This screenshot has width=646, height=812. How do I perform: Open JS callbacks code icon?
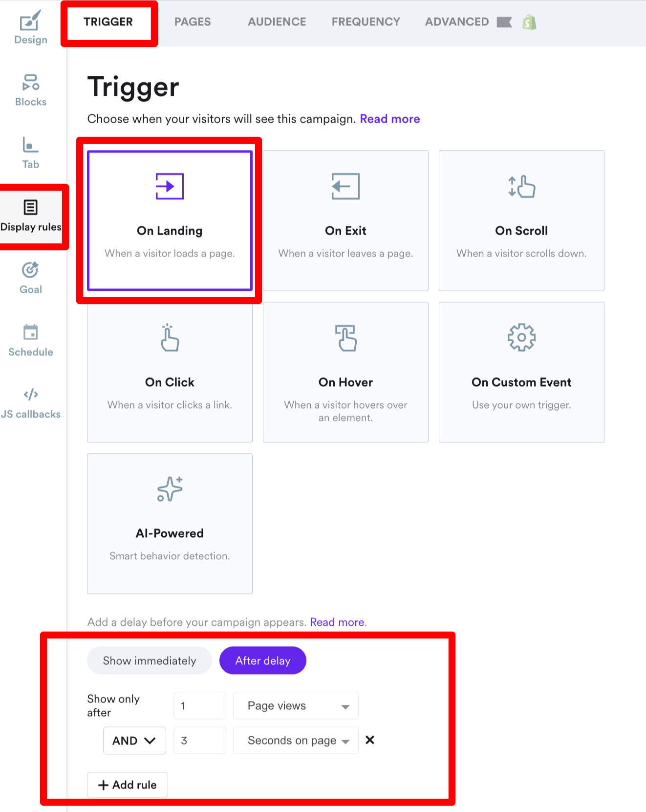(30, 395)
